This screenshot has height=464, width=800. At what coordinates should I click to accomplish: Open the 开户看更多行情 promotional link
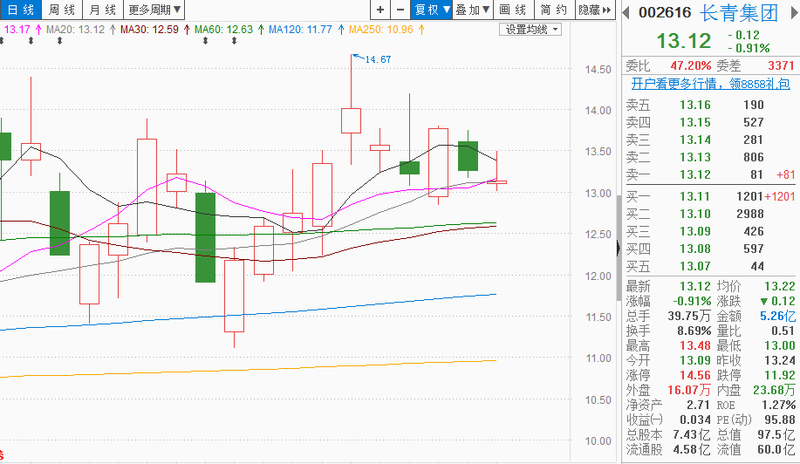click(706, 84)
